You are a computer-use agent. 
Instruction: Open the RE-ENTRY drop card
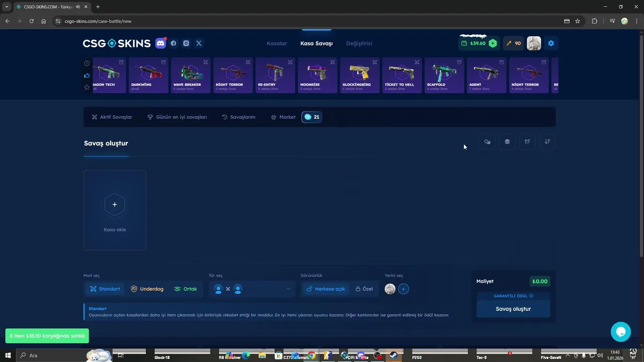(x=275, y=75)
